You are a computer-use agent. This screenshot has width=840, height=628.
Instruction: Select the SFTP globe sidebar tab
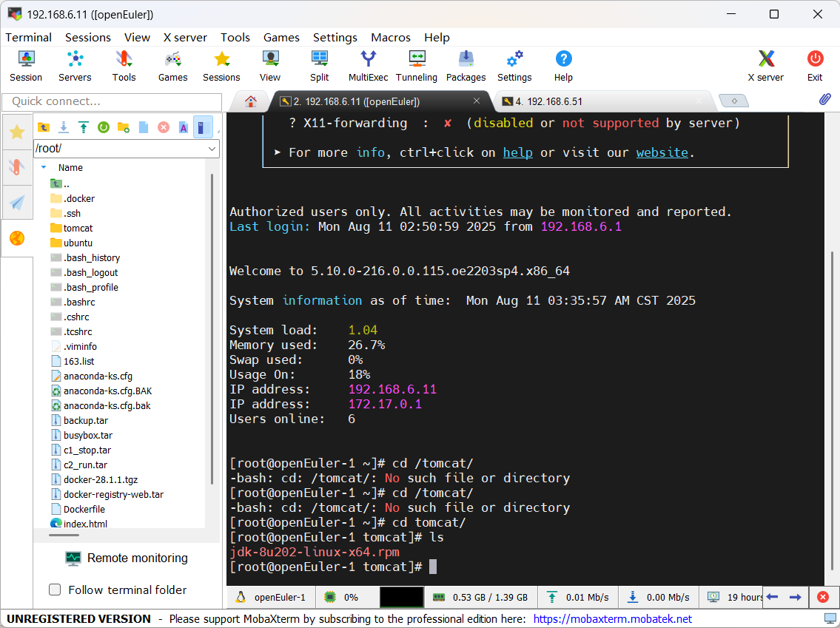[17, 237]
